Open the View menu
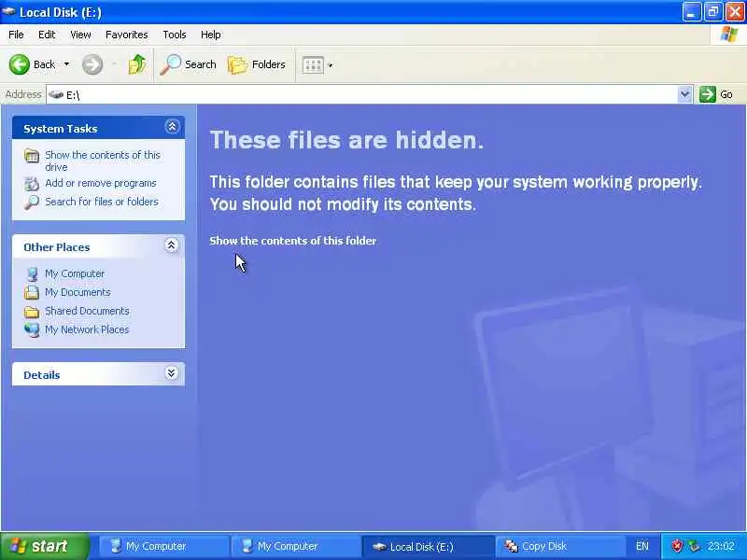Image resolution: width=747 pixels, height=560 pixels. [x=80, y=35]
